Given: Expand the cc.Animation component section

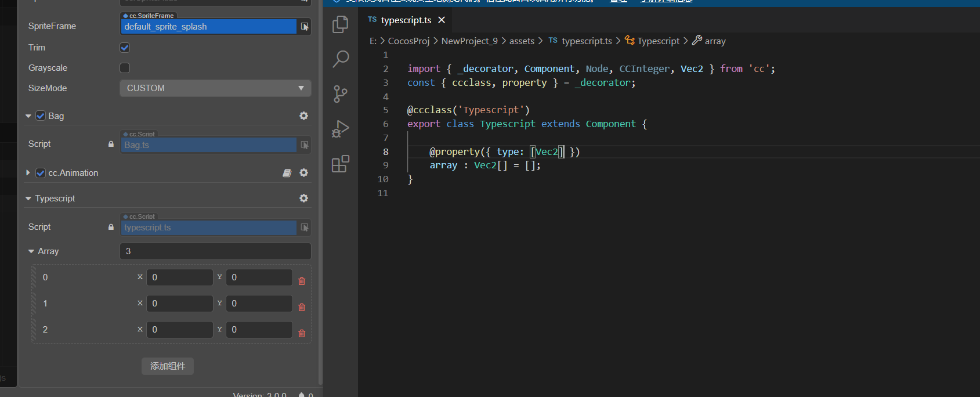Looking at the screenshot, I should pos(28,173).
